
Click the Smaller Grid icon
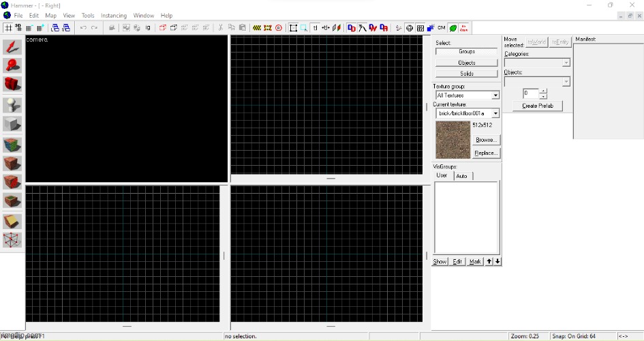(29, 28)
